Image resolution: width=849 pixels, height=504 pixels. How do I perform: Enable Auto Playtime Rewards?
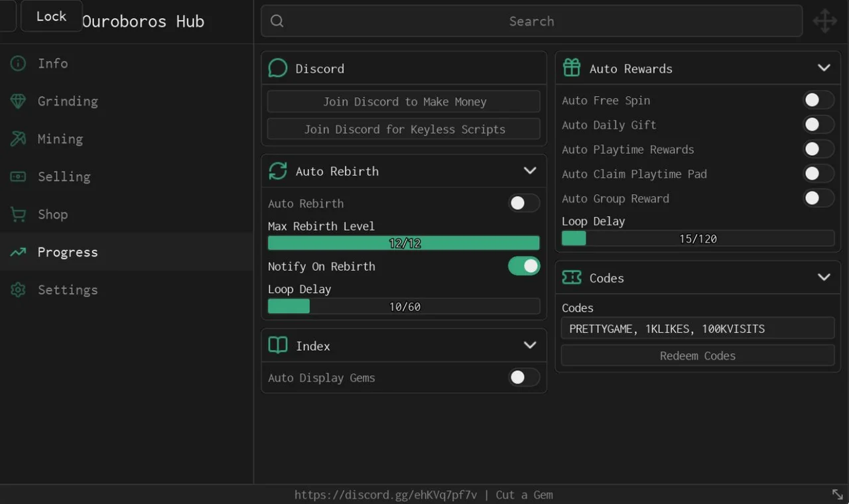818,149
